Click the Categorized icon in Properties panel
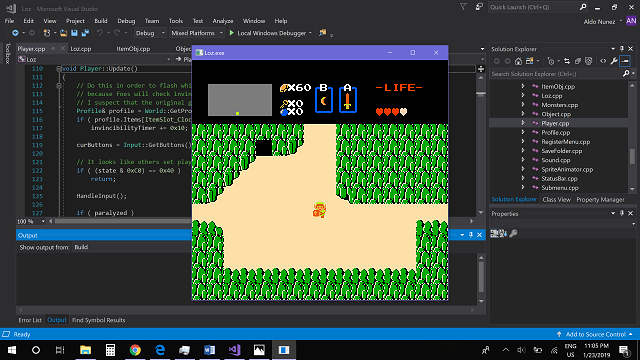This screenshot has width=640, height=360. tap(494, 233)
